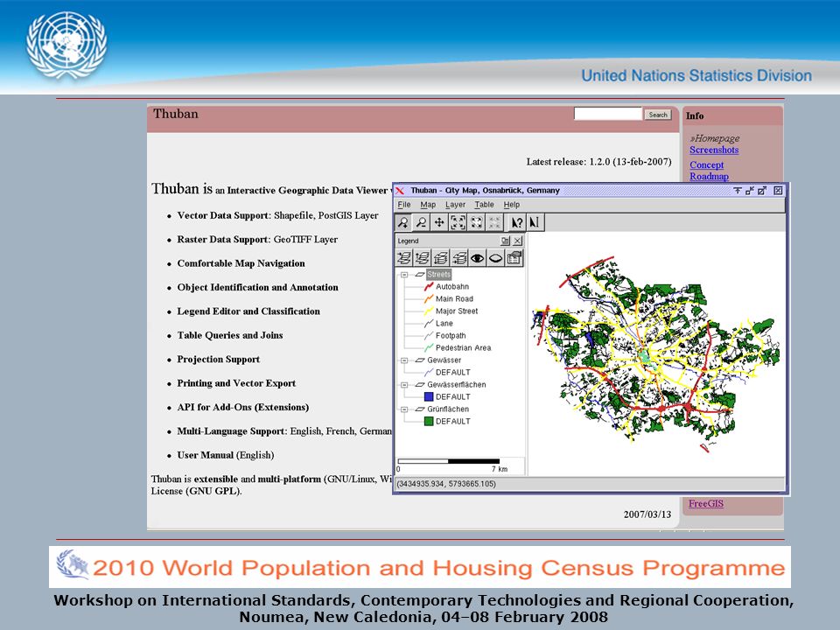The height and width of the screenshot is (630, 840).
Task: Click the Full Layer Extent icon
Action: click(x=476, y=222)
